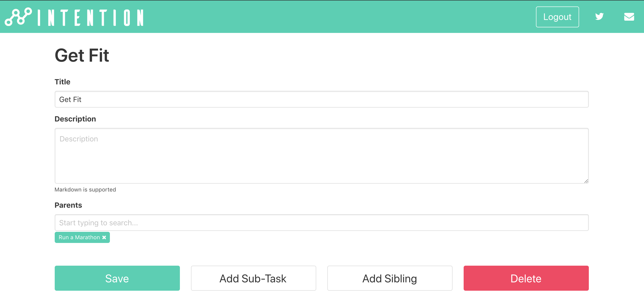This screenshot has height=306, width=644.
Task: Save the Get Fit task
Action: tap(117, 278)
